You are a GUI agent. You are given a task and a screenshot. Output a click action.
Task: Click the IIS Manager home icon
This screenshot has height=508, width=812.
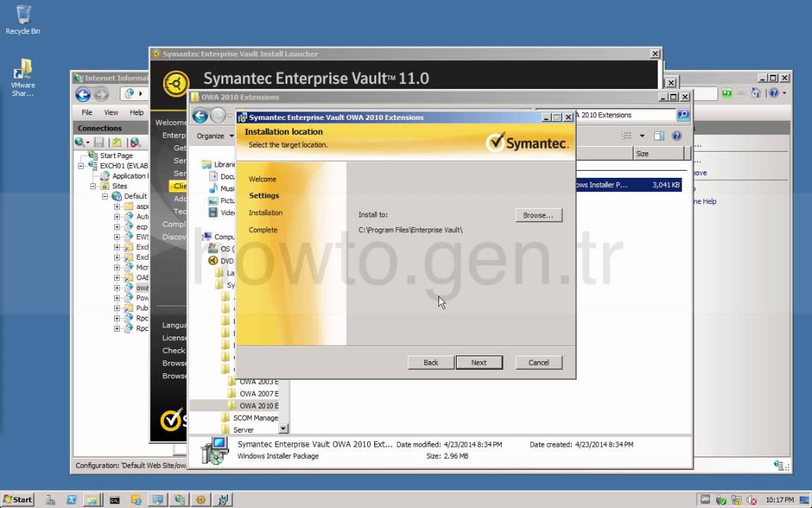[756, 93]
